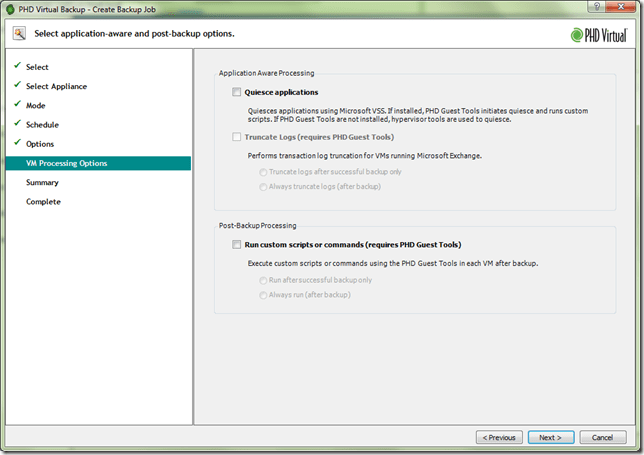
Task: Click the title bar application icon
Action: coord(10,8)
